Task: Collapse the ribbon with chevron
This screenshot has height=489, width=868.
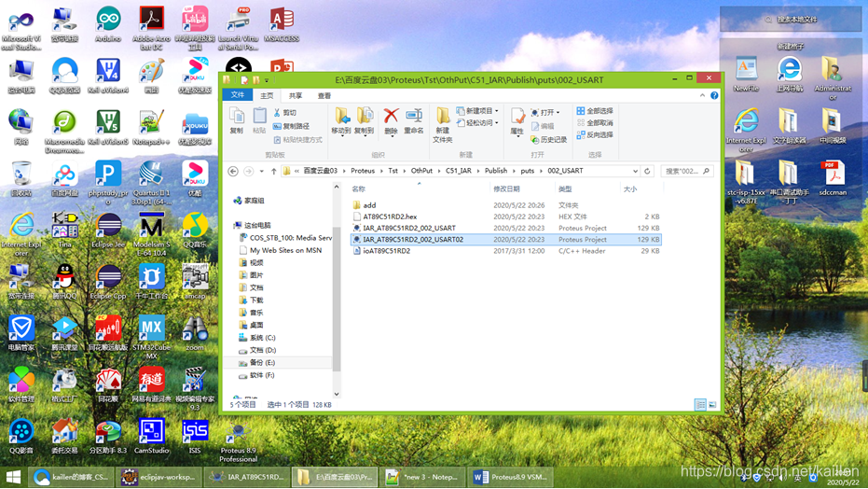Action: pyautogui.click(x=702, y=95)
